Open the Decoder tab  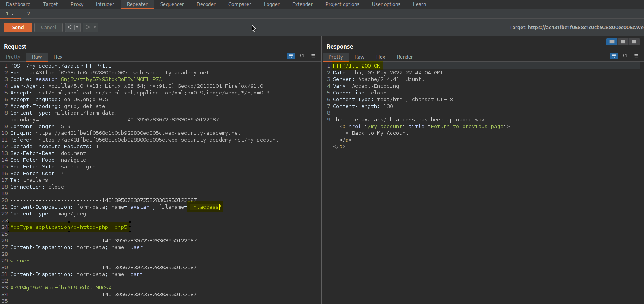(x=206, y=4)
